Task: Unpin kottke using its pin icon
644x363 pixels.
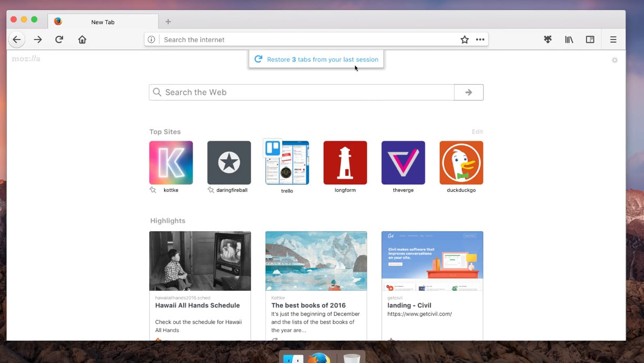Action: coord(153,190)
